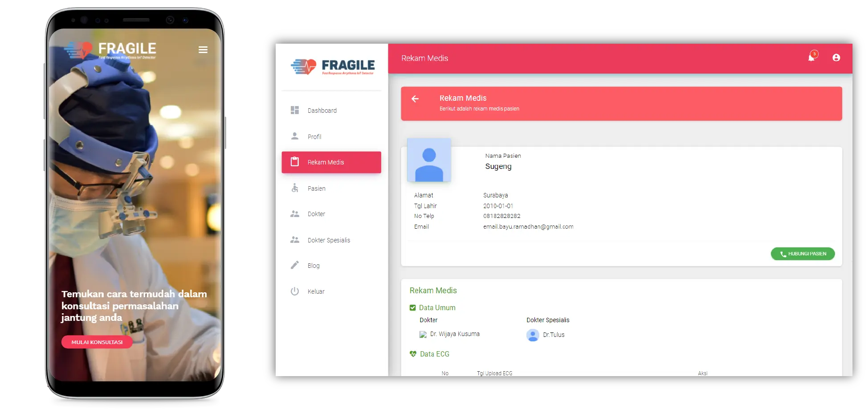Click the back arrow in Rekam Medis banner
Screen dimensions: 868x410
(415, 99)
